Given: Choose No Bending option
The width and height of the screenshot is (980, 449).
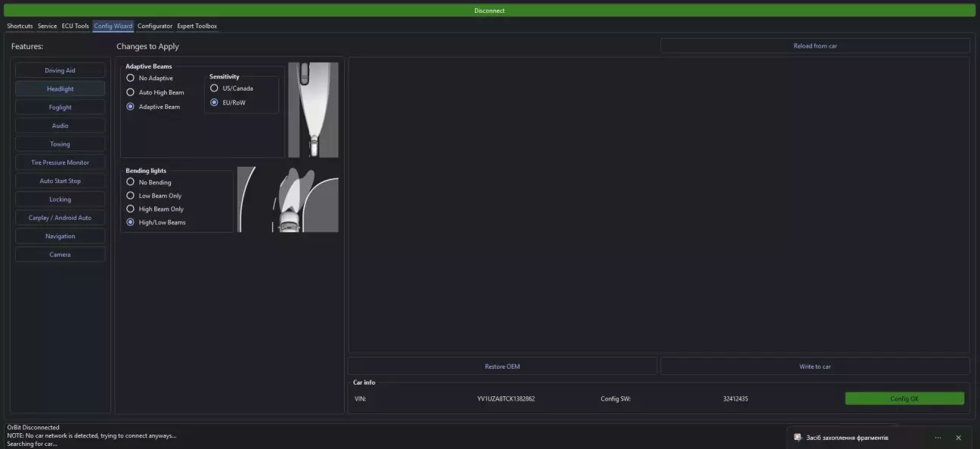Looking at the screenshot, I should click(x=131, y=182).
